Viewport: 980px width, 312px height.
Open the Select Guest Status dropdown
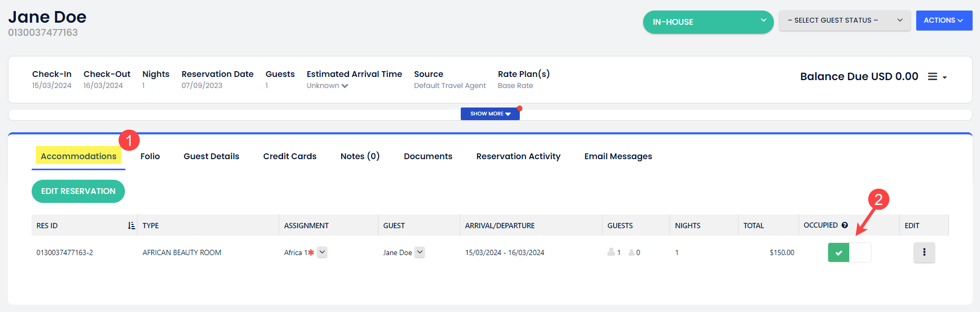[x=844, y=21]
